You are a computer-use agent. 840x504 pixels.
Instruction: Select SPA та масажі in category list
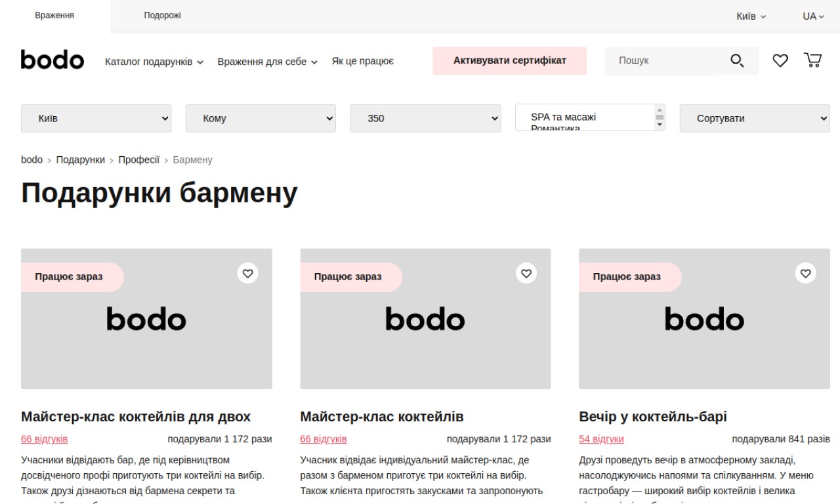pyautogui.click(x=563, y=117)
